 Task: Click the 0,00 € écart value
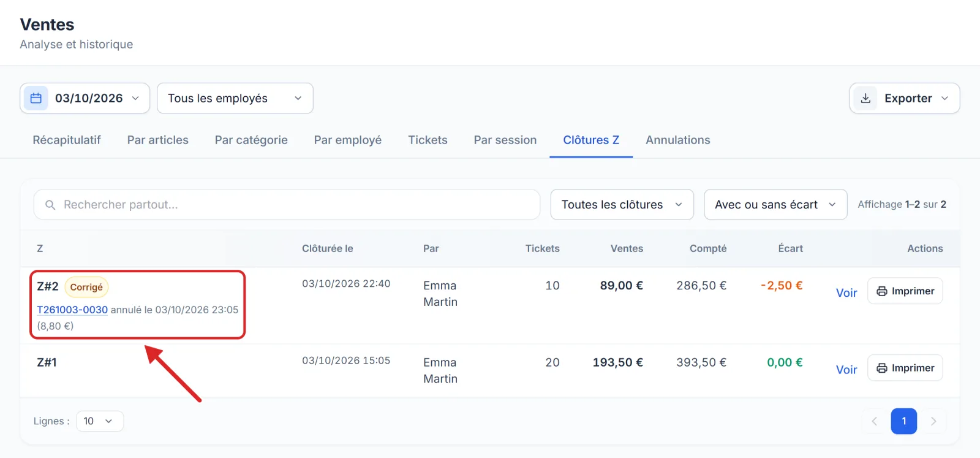tap(785, 362)
